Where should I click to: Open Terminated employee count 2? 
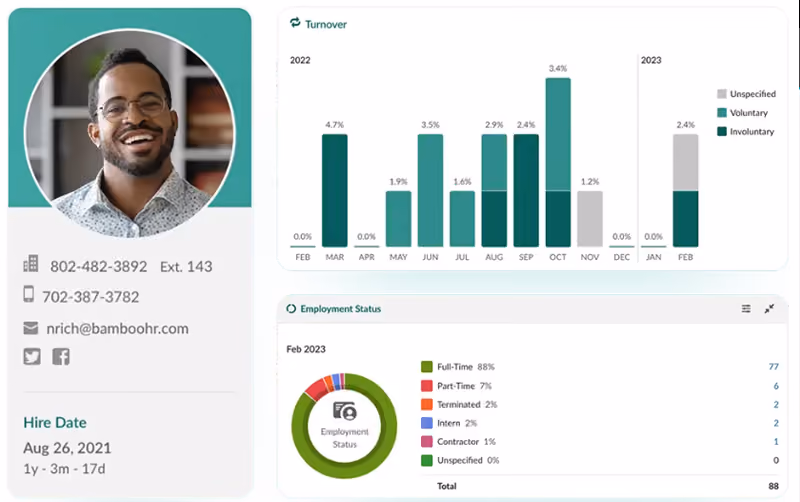coord(776,405)
